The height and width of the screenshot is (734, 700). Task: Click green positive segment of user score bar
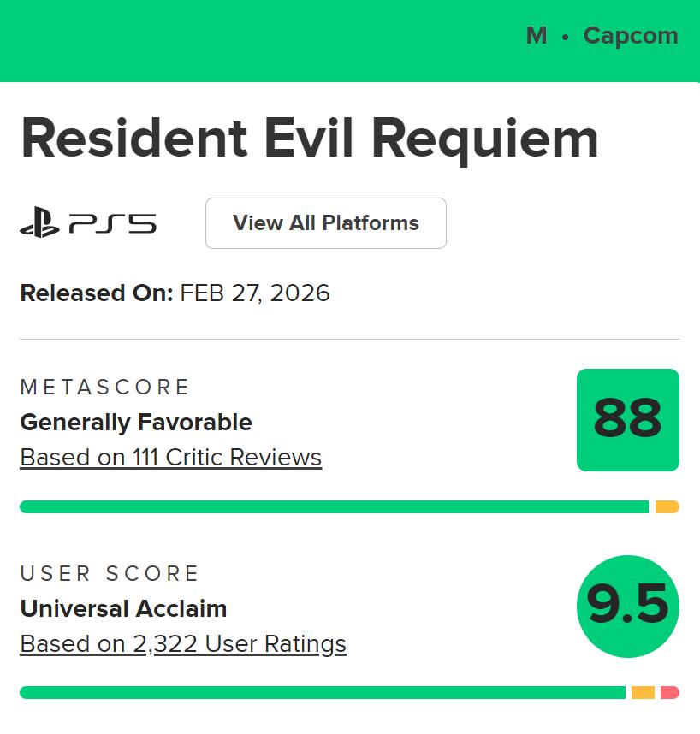(323, 693)
